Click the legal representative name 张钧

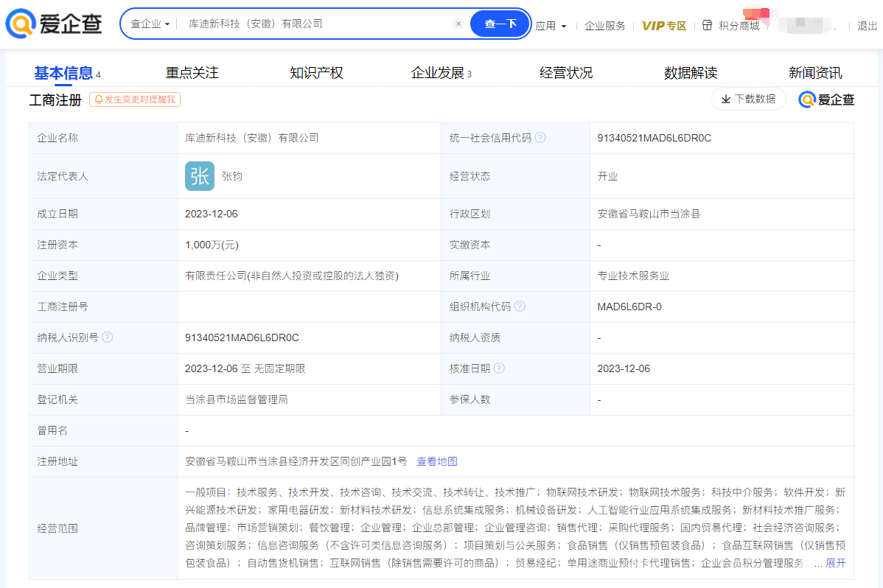(232, 176)
